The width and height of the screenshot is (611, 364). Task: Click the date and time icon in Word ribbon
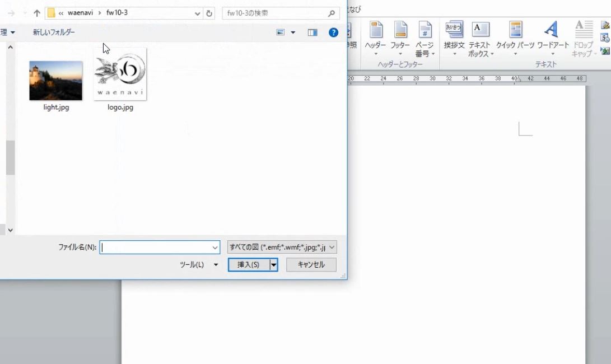click(605, 38)
